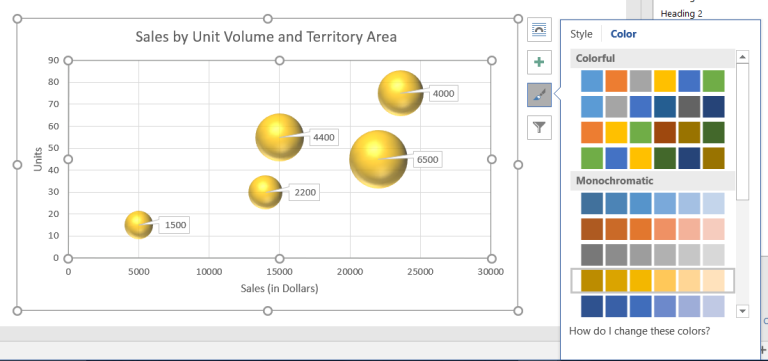Click the palette scrollbar down arrow
The width and height of the screenshot is (768, 361).
click(743, 311)
